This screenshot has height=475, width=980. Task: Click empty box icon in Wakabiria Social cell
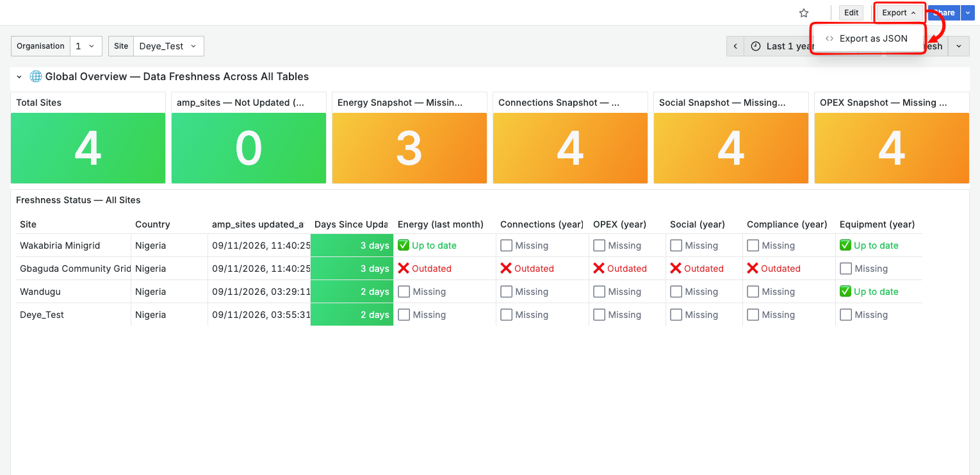(676, 245)
